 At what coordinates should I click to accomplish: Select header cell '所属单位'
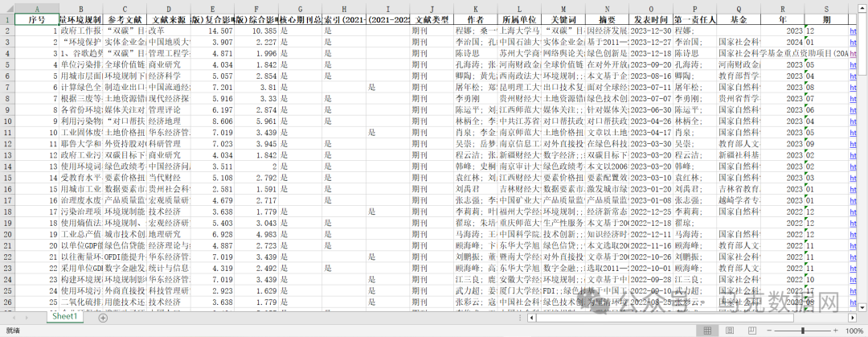tap(519, 19)
